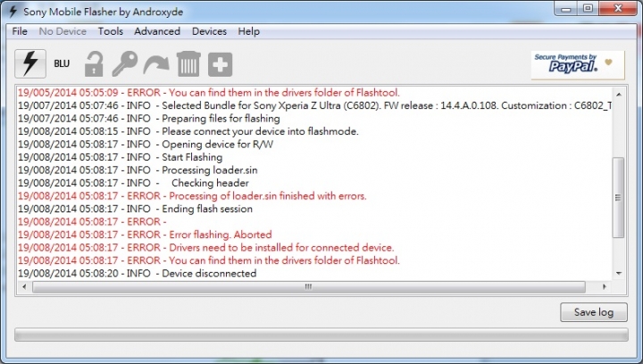This screenshot has height=364, width=643.
Task: Click the Save log button
Action: tap(594, 312)
